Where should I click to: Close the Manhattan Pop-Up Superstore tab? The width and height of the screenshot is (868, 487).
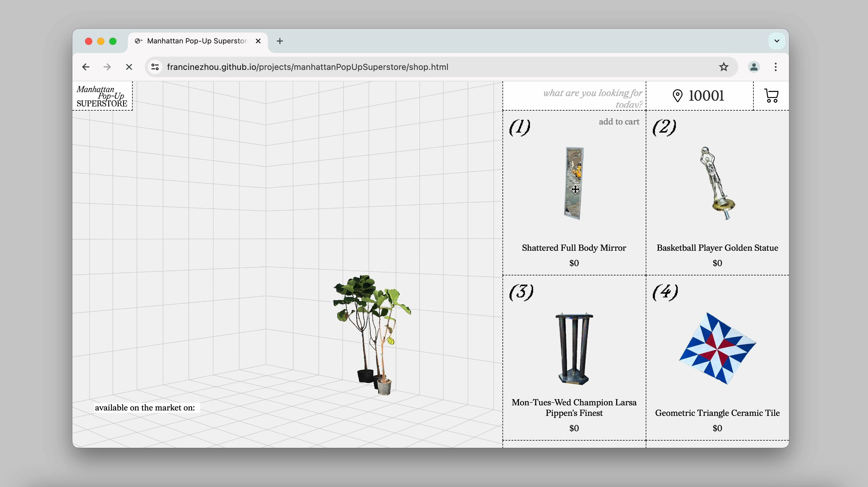(258, 41)
